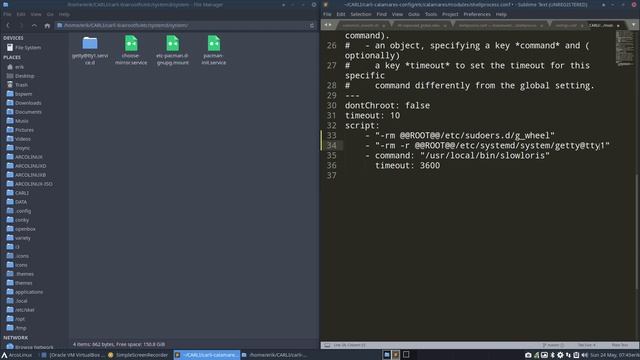Open Sublime Text Preferences menu

click(x=477, y=14)
